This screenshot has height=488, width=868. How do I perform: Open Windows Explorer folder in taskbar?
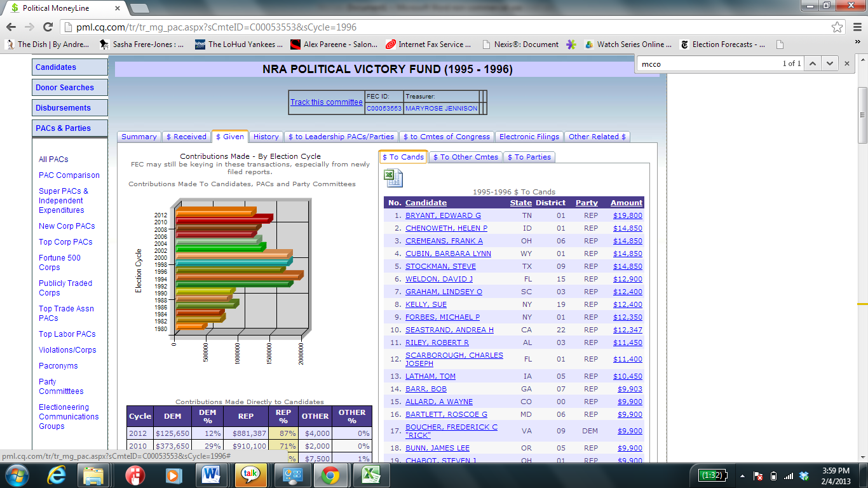[93, 475]
